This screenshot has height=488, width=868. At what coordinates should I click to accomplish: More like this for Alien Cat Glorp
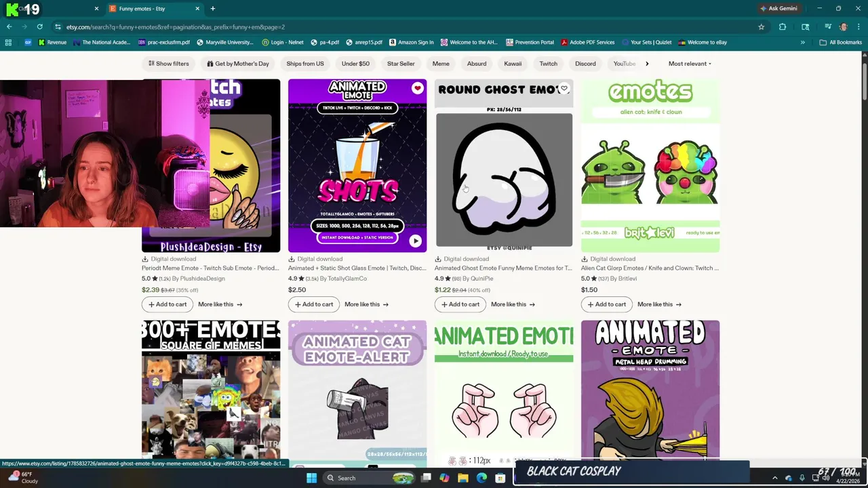[659, 304]
